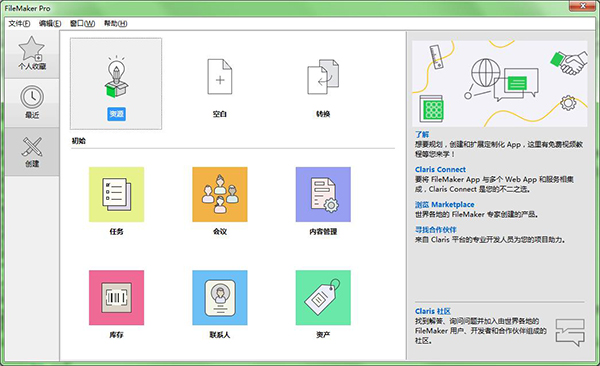This screenshot has width=600, height=366.
Task: Open the 最近 clock sidebar tab
Action: click(32, 103)
